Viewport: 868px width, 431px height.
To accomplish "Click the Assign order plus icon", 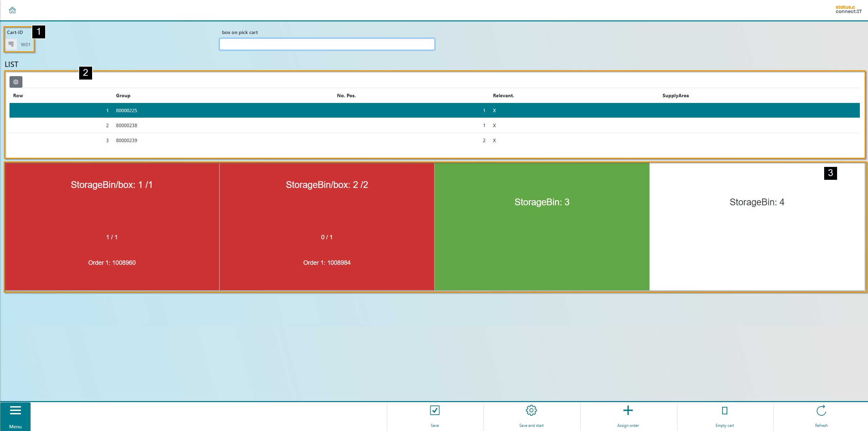I will 628,411.
